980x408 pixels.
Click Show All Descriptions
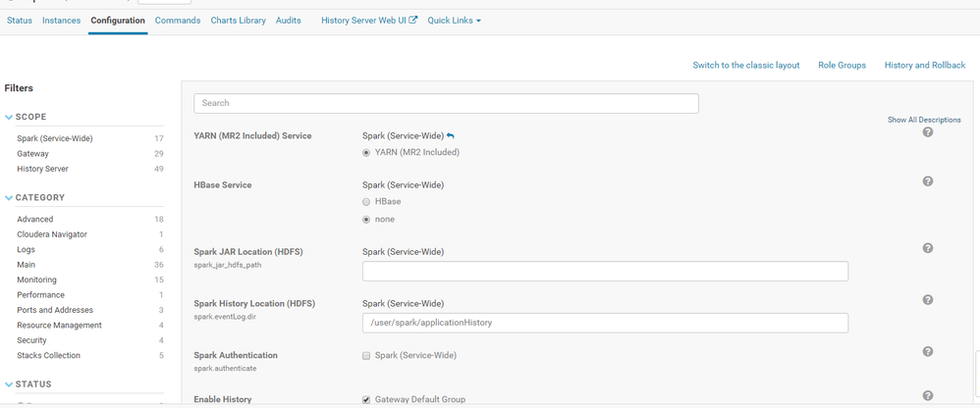[924, 120]
